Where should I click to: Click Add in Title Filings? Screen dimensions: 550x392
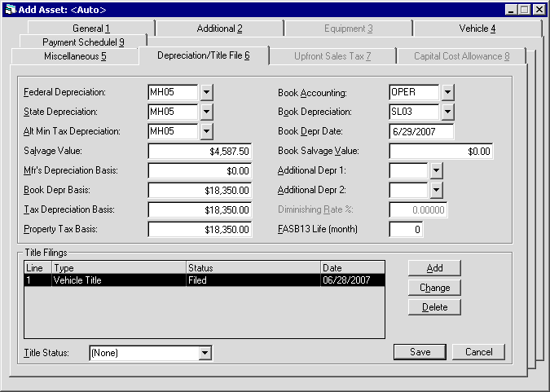[434, 268]
